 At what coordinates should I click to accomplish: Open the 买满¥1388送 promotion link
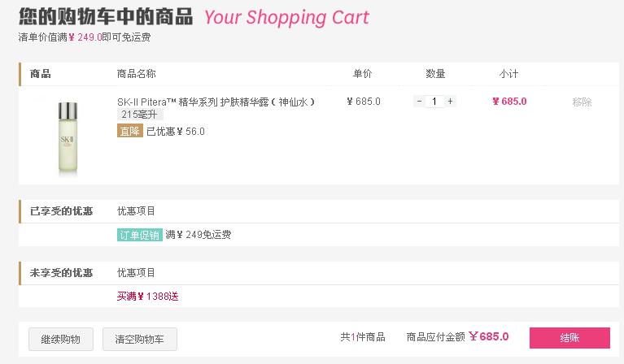tap(147, 296)
